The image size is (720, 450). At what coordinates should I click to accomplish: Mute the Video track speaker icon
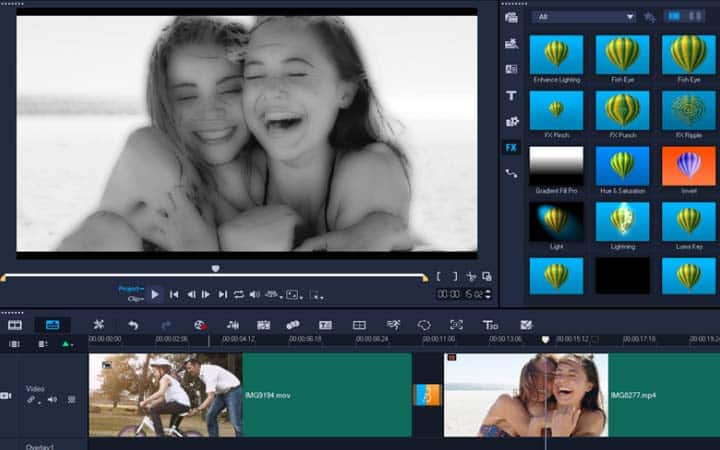tap(51, 399)
